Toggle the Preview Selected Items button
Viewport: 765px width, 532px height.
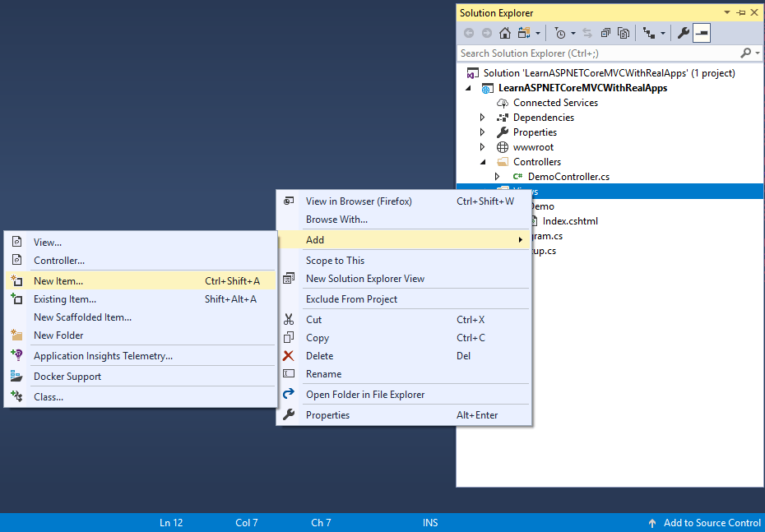click(x=700, y=33)
